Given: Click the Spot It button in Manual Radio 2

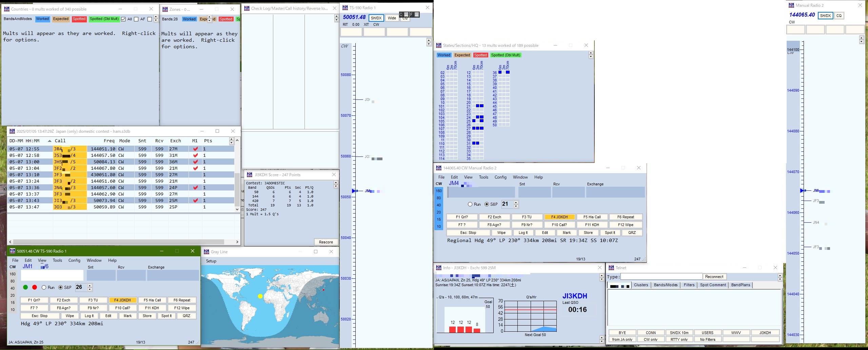Looking at the screenshot, I should click(610, 233).
